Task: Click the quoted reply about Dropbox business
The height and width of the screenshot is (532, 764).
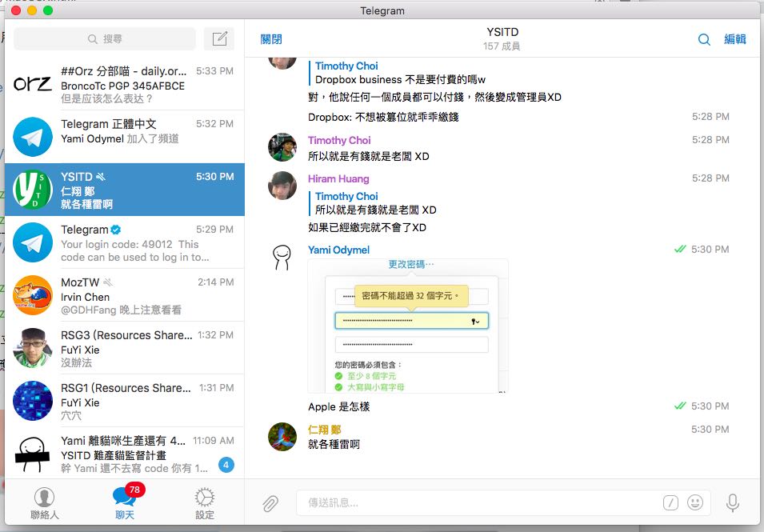Action: pos(398,73)
